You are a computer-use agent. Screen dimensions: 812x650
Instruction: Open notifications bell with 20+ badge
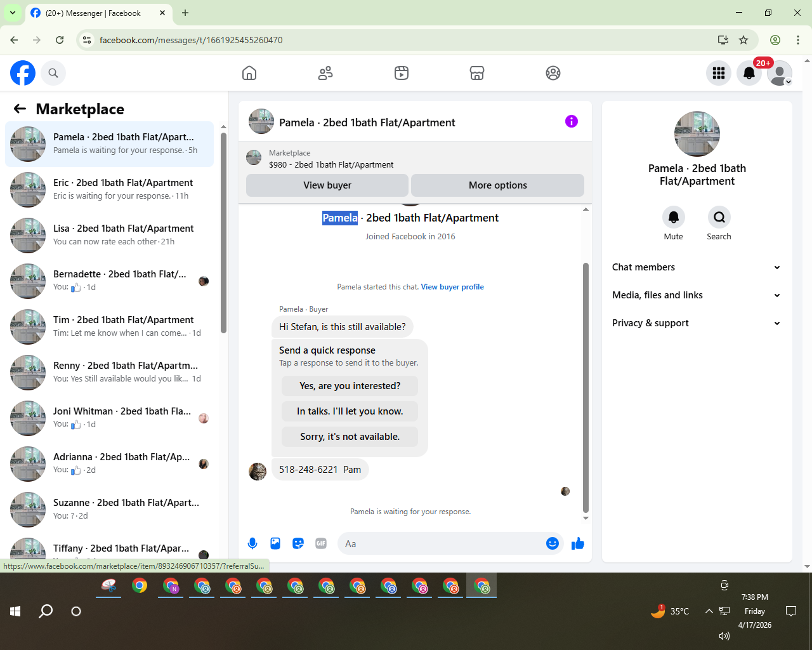(x=749, y=73)
